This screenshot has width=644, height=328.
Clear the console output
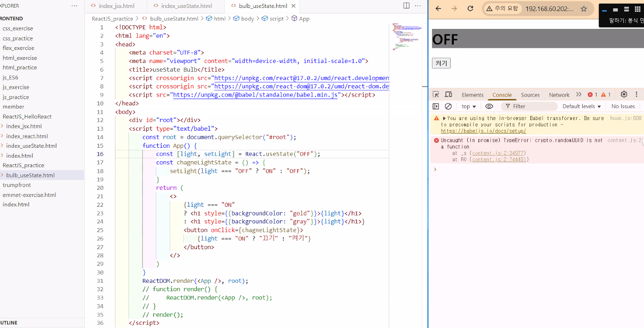pos(448,106)
